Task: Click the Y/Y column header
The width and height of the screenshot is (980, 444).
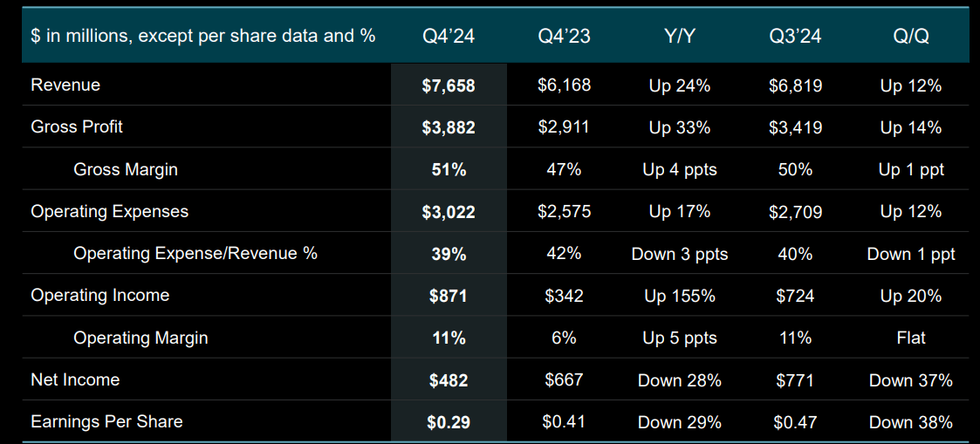Action: [x=679, y=36]
